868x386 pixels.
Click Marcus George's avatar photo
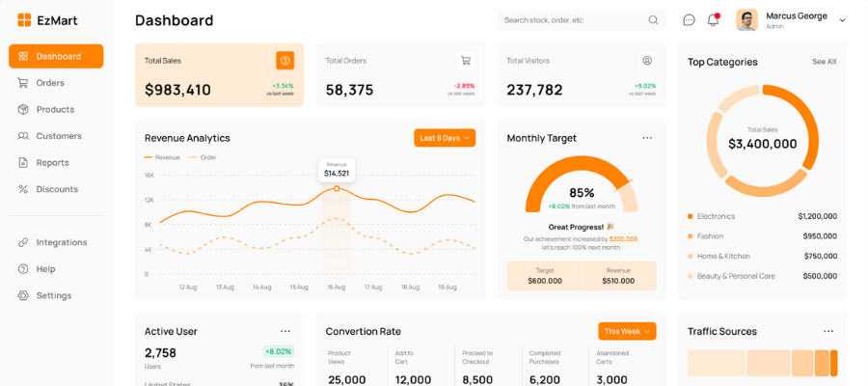tap(746, 20)
